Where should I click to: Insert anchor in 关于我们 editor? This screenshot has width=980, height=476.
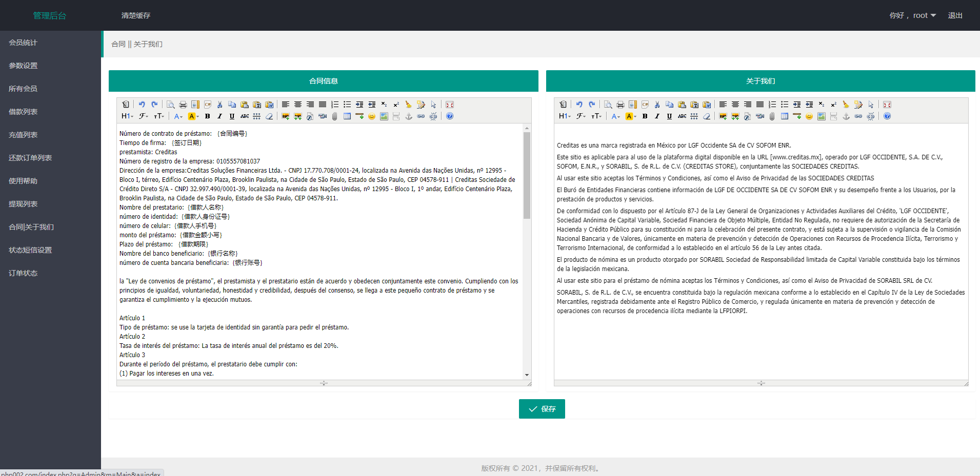(846, 116)
